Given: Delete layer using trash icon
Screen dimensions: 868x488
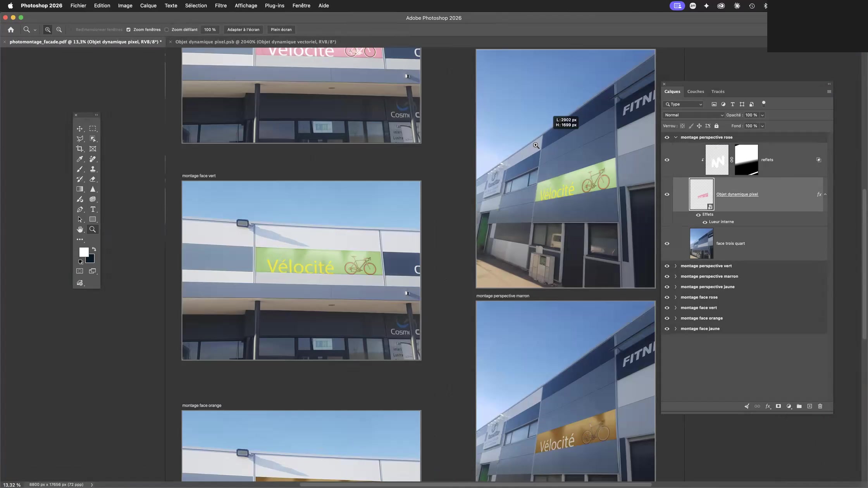Looking at the screenshot, I should (820, 406).
